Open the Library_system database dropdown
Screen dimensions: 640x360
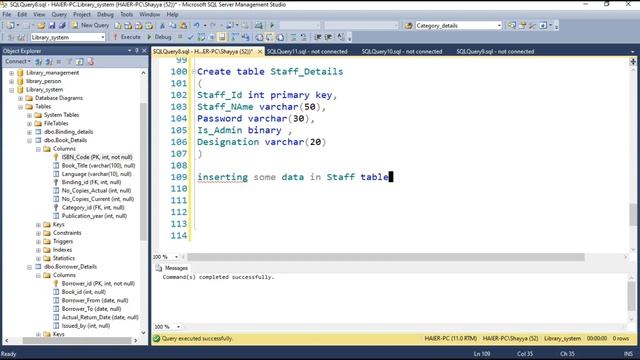(x=102, y=37)
